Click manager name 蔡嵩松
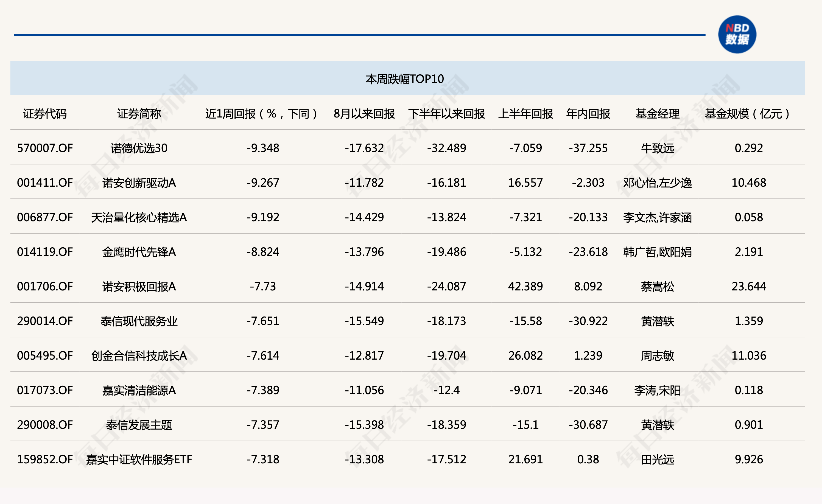 click(657, 287)
